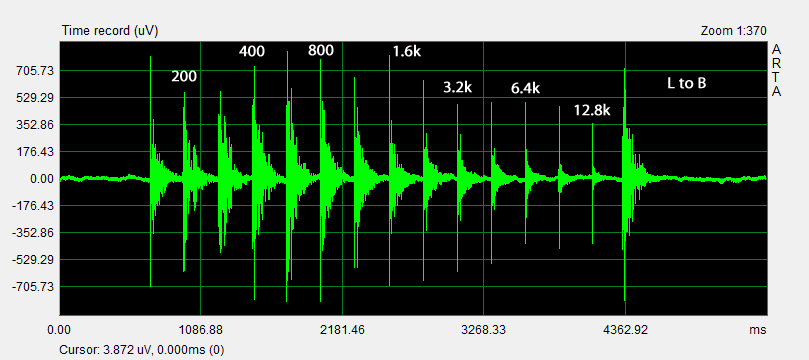Image resolution: width=809 pixels, height=360 pixels.
Task: Click the -705.73 y-axis label
Action: point(33,287)
